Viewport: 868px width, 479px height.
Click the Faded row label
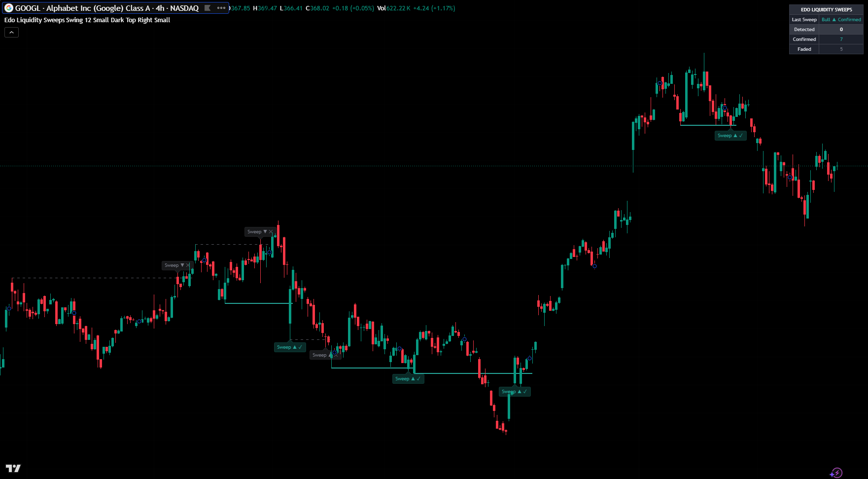pyautogui.click(x=804, y=49)
